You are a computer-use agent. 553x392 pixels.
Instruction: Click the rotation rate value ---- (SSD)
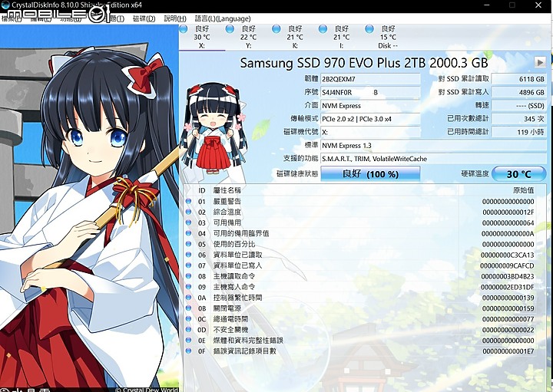pos(518,106)
